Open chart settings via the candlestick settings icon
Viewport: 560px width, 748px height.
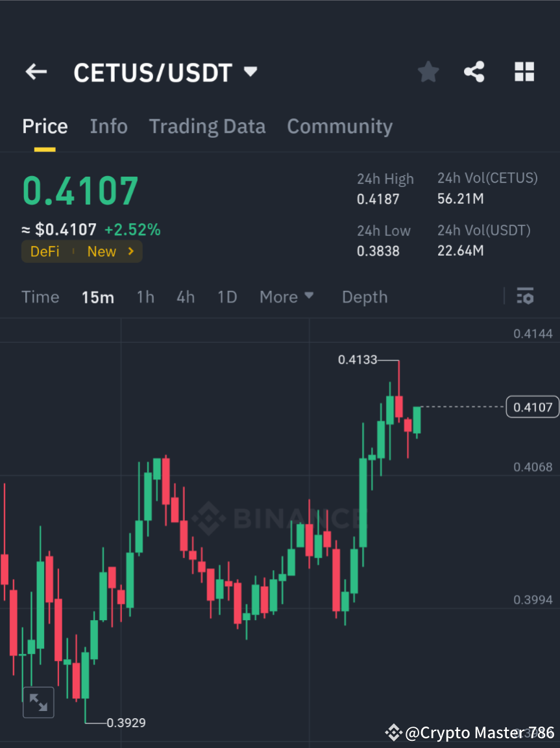pos(525,296)
